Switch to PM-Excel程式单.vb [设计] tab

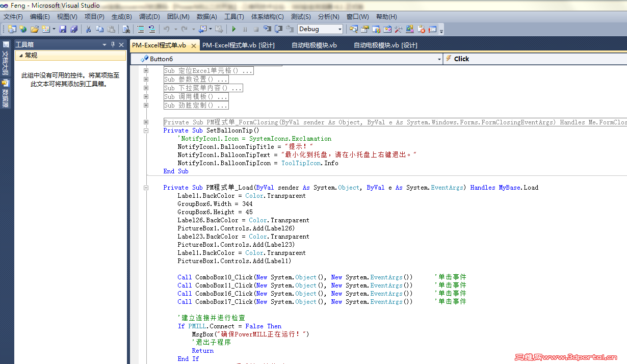point(238,45)
